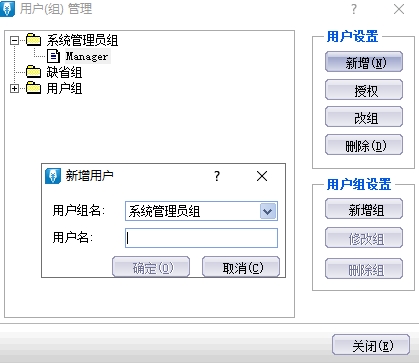The image size is (419, 363).
Task: Click the 新增用户 dialog title icon
Action: point(53,176)
